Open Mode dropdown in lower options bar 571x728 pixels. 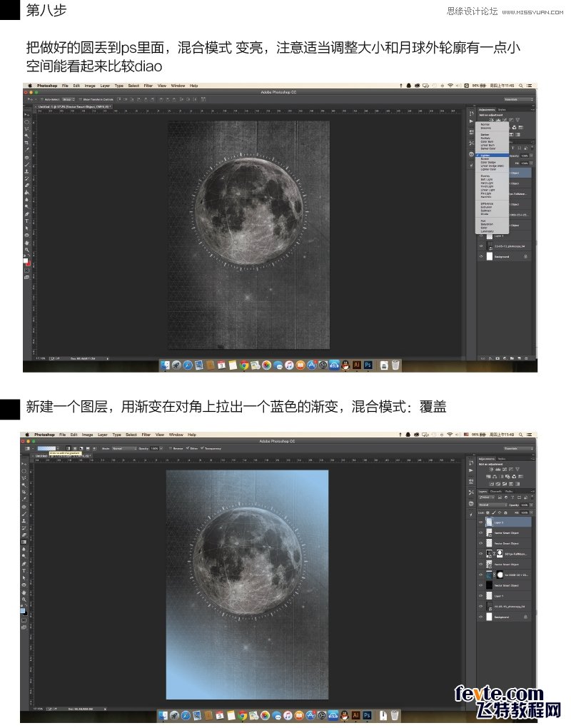124,448
